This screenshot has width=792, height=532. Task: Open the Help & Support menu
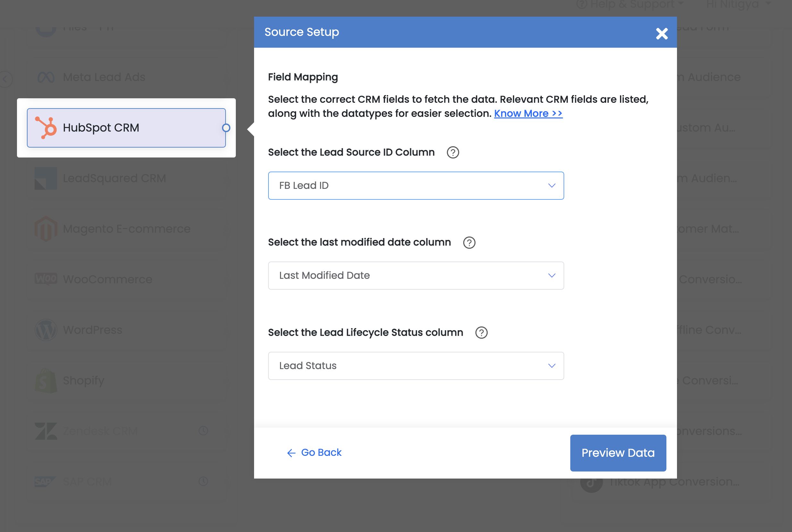[x=630, y=4]
